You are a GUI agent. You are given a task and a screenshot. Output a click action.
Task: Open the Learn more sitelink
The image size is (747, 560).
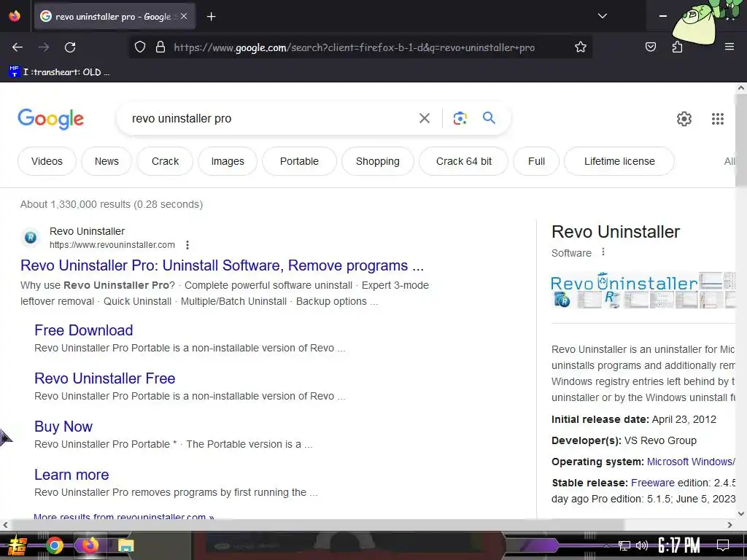71,474
